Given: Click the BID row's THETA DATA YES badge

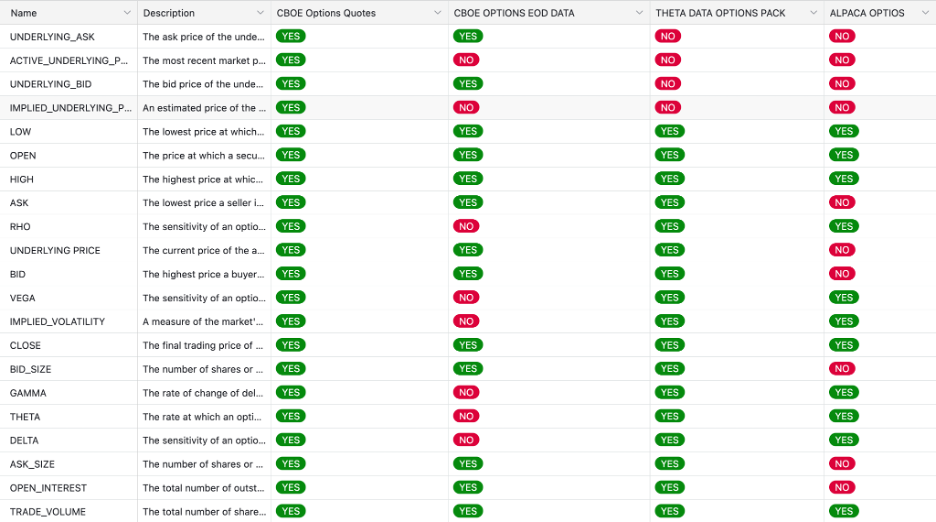Looking at the screenshot, I should (x=670, y=274).
